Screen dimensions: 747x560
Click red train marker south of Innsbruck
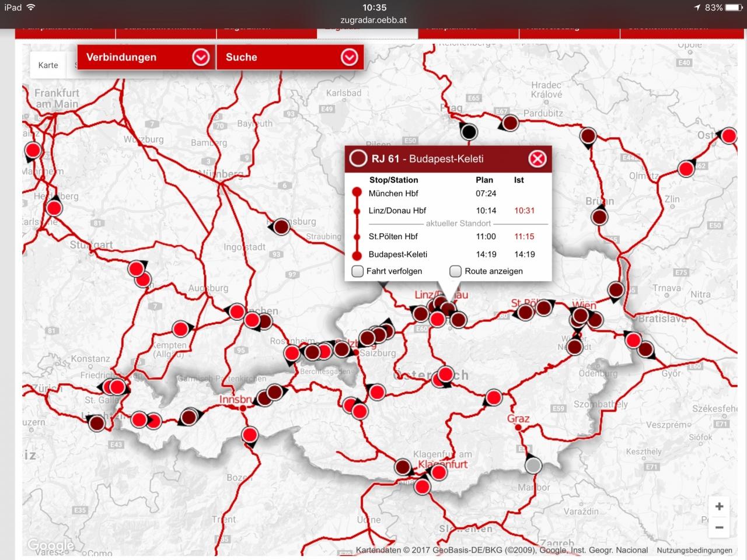click(x=250, y=435)
